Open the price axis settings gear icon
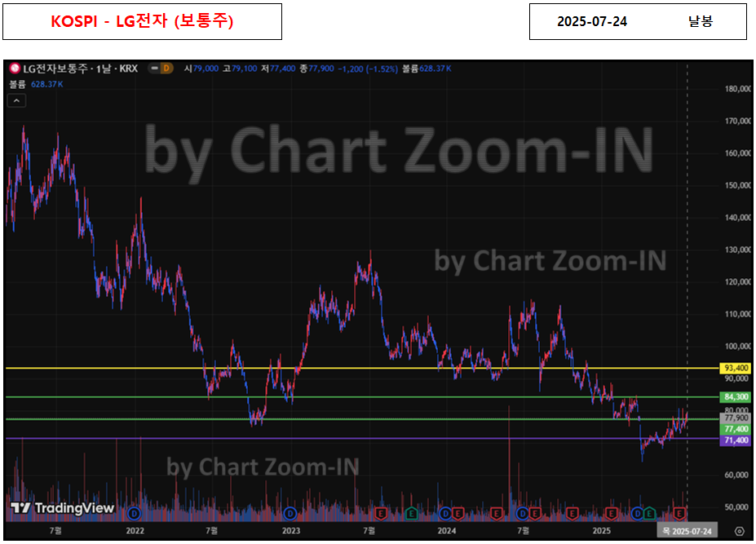 pyautogui.click(x=739, y=531)
